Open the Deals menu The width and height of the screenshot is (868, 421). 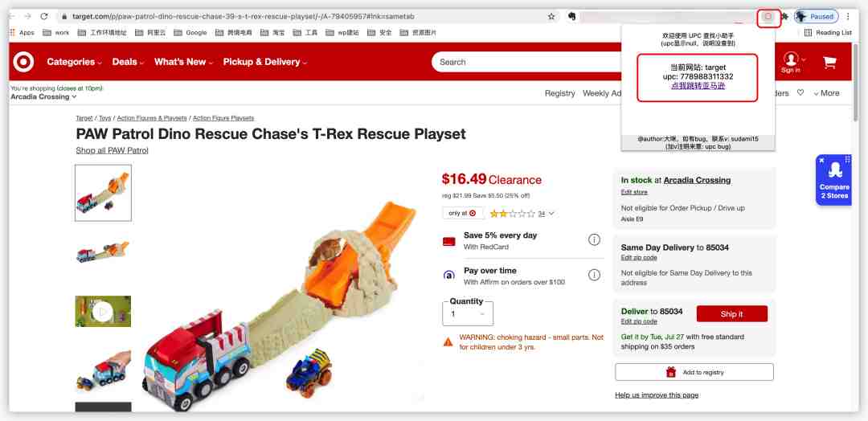click(x=128, y=62)
